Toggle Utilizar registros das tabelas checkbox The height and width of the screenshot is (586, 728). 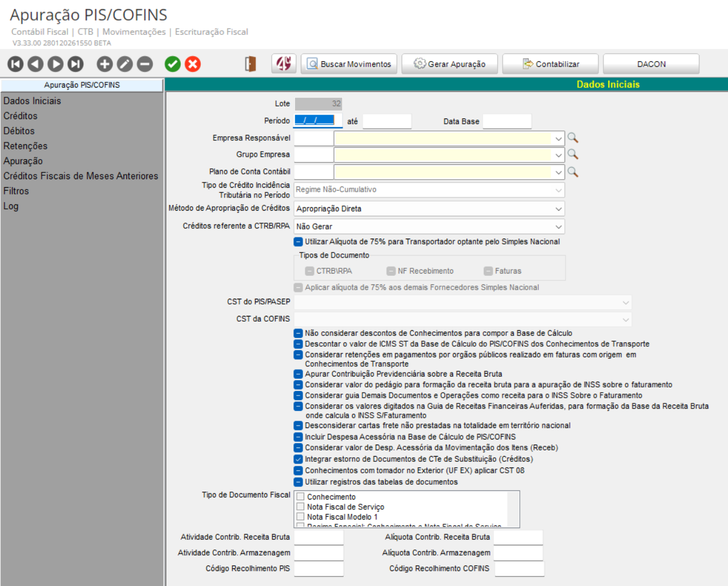298,482
